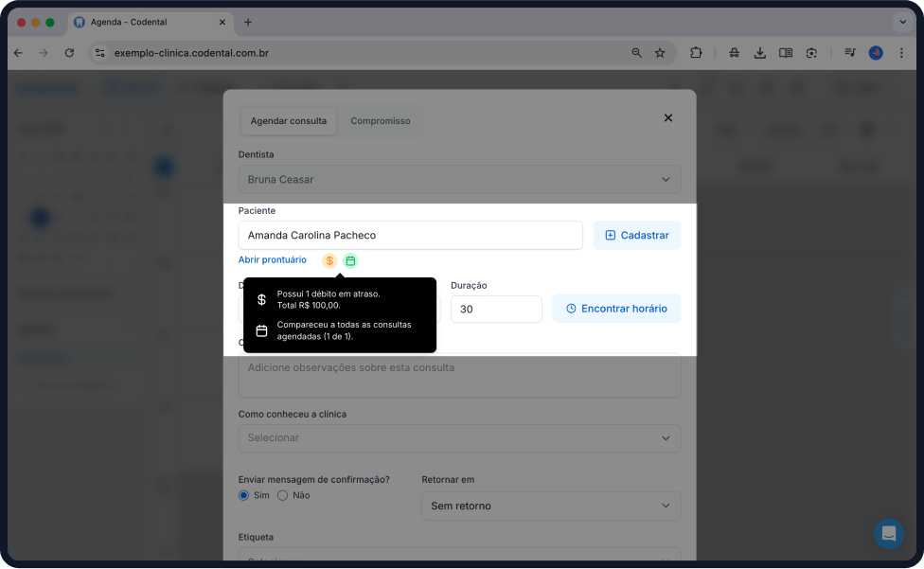Select the Agendar consulta tab
Viewport: 924px width, 569px height.
click(289, 121)
